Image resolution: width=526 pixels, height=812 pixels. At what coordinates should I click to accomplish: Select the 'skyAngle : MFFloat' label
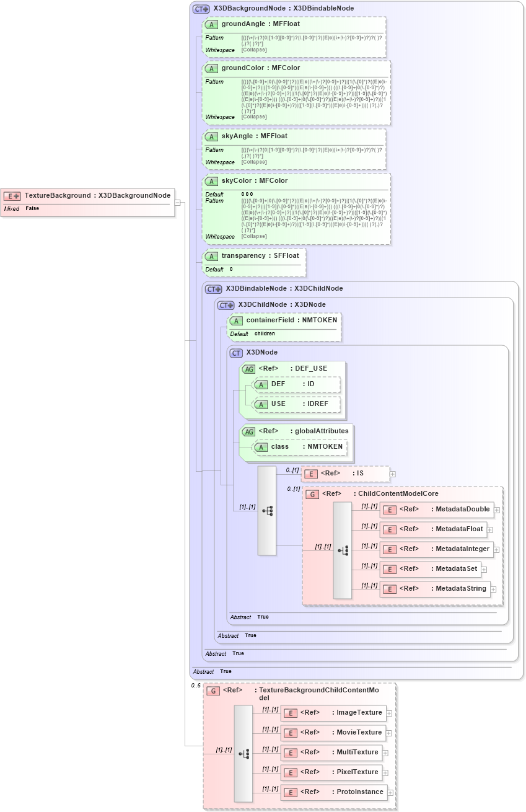tap(255, 136)
